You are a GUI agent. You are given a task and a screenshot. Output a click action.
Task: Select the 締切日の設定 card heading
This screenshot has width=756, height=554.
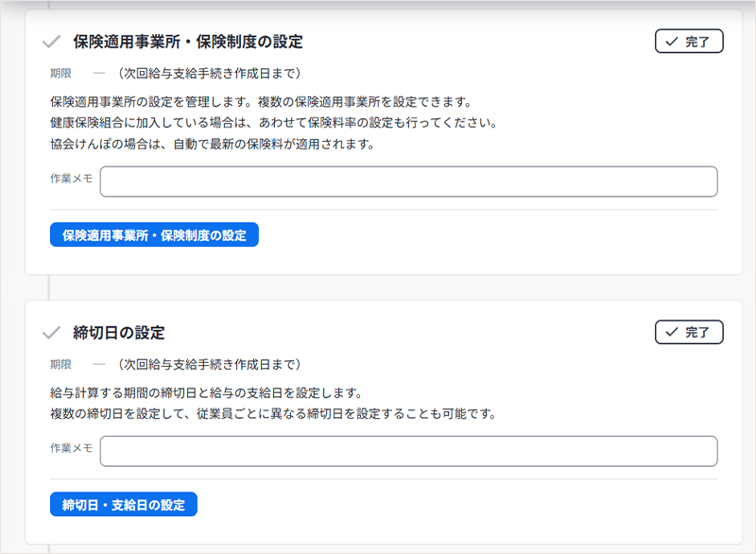(119, 333)
